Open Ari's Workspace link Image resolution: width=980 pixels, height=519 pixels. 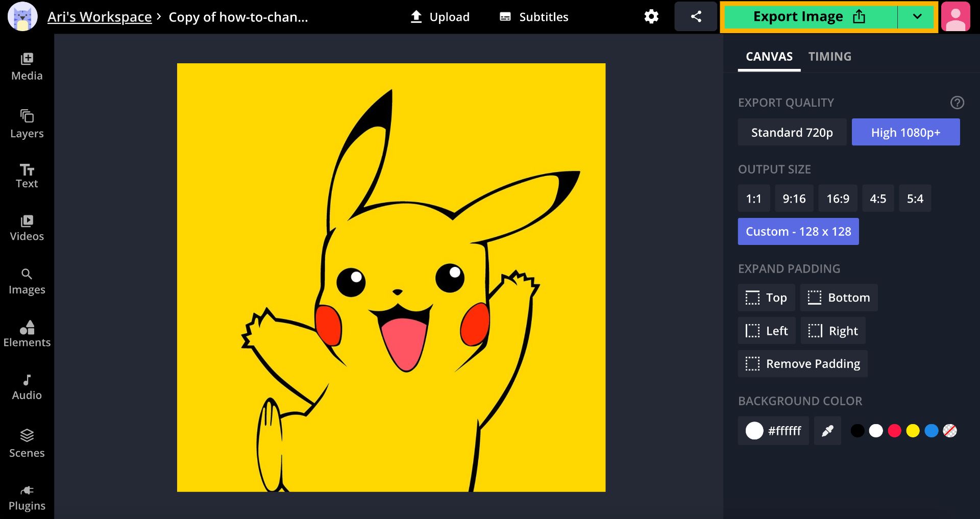100,17
